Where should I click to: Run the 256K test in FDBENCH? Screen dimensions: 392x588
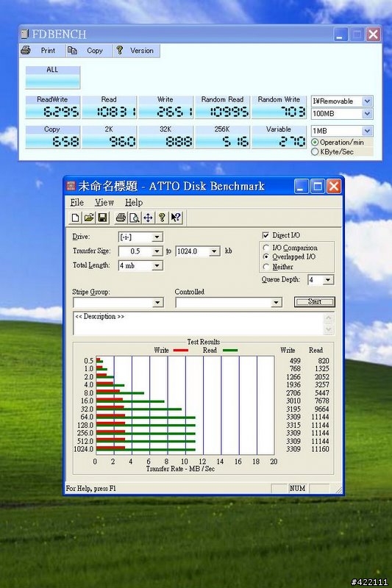point(222,137)
